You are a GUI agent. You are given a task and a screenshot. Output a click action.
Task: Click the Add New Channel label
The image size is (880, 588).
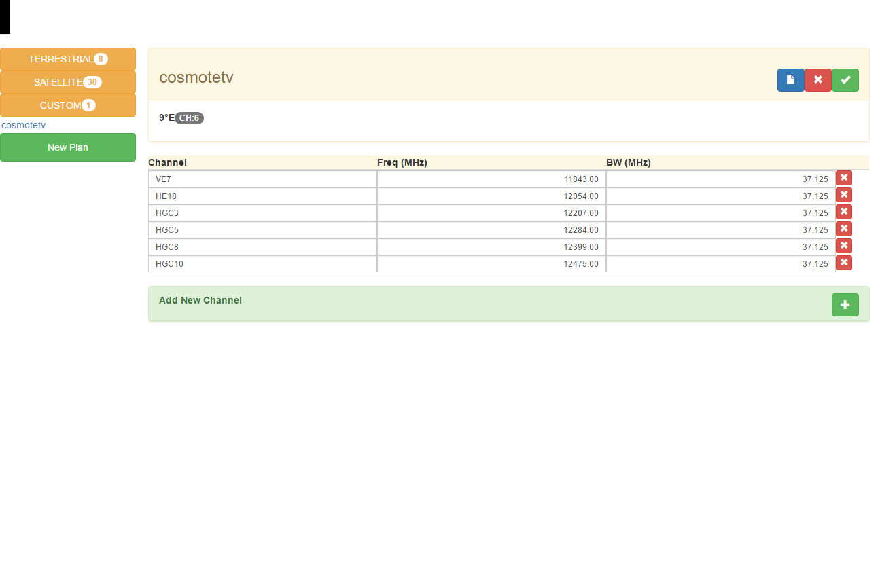[200, 300]
